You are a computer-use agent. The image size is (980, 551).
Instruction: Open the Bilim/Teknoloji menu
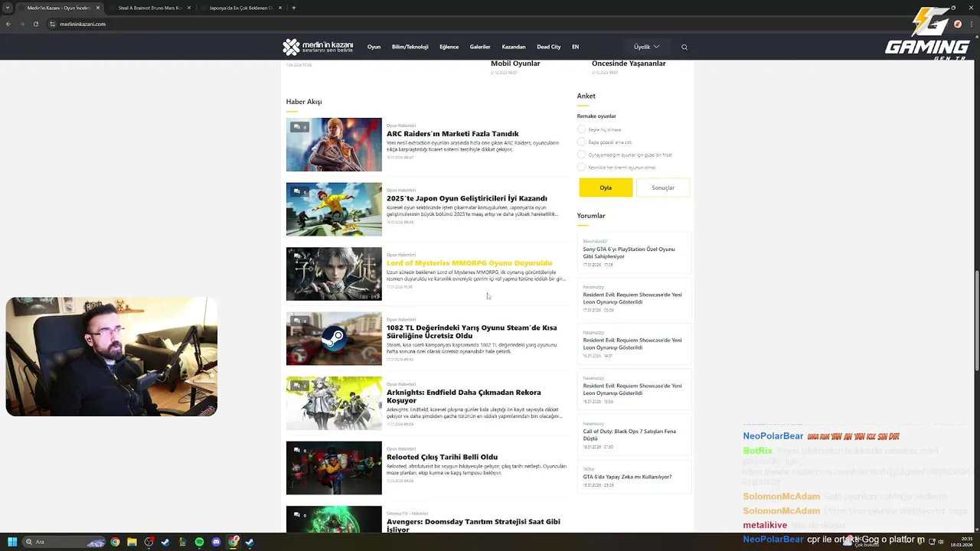click(x=410, y=47)
